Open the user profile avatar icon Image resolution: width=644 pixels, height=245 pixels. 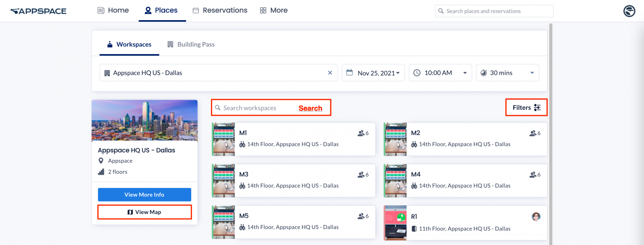(629, 11)
